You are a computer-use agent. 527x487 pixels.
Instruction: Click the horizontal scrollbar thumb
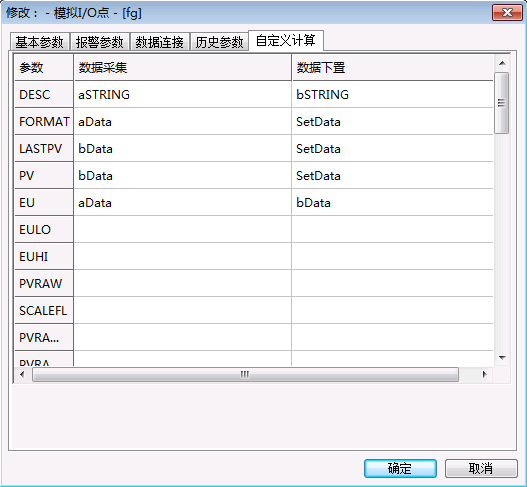(245, 374)
